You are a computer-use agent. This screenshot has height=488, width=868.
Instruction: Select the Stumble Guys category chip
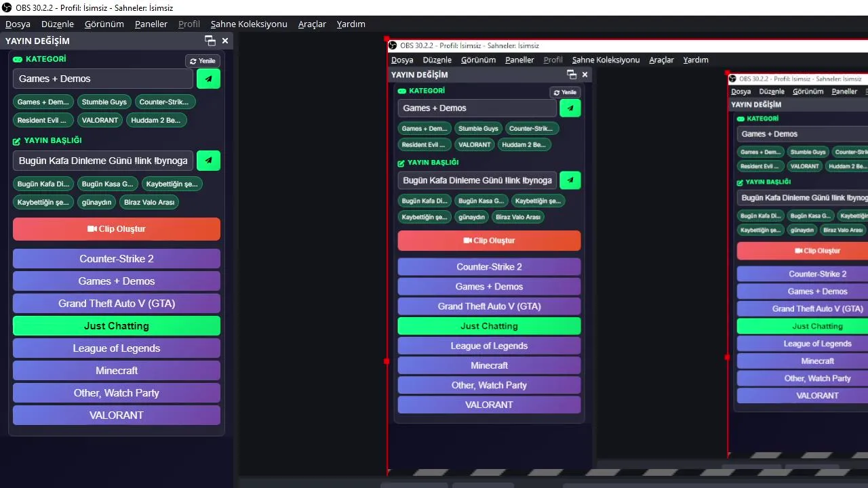[104, 102]
